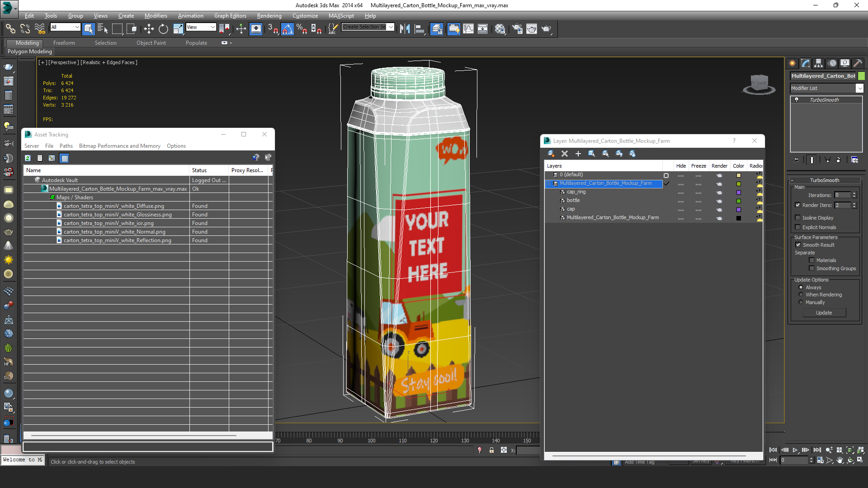This screenshot has height=488, width=868.
Task: Click the purple color swatch for cap layer
Action: [739, 210]
